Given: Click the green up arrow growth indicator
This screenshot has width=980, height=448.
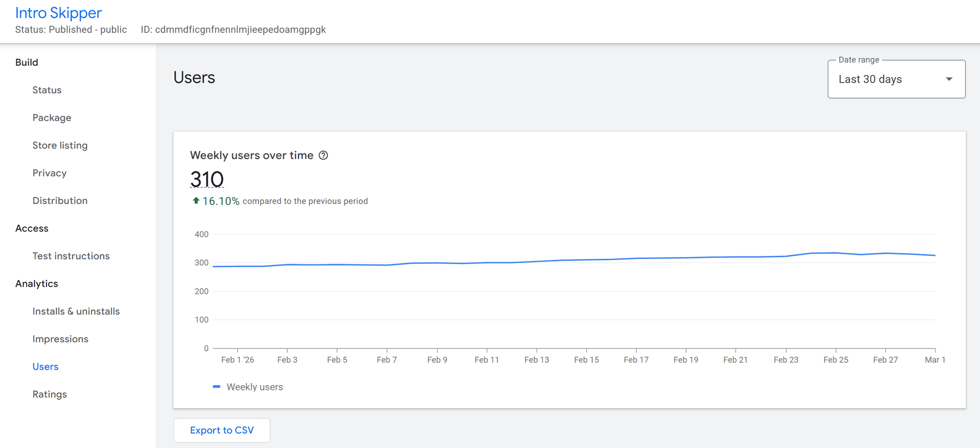Looking at the screenshot, I should point(195,201).
